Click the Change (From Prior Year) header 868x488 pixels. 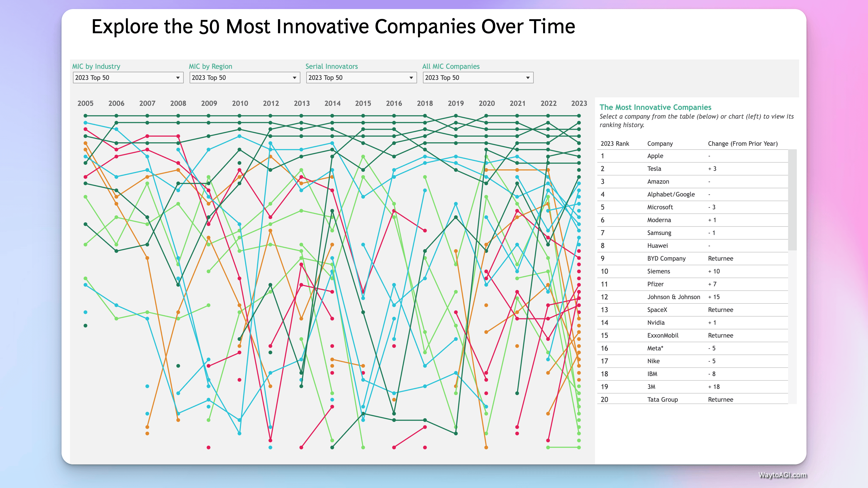[743, 143]
